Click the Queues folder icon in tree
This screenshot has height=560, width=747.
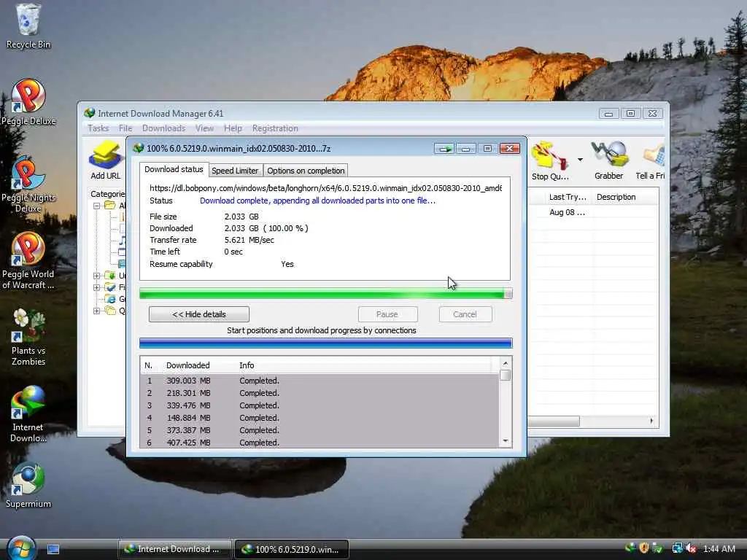(x=110, y=311)
